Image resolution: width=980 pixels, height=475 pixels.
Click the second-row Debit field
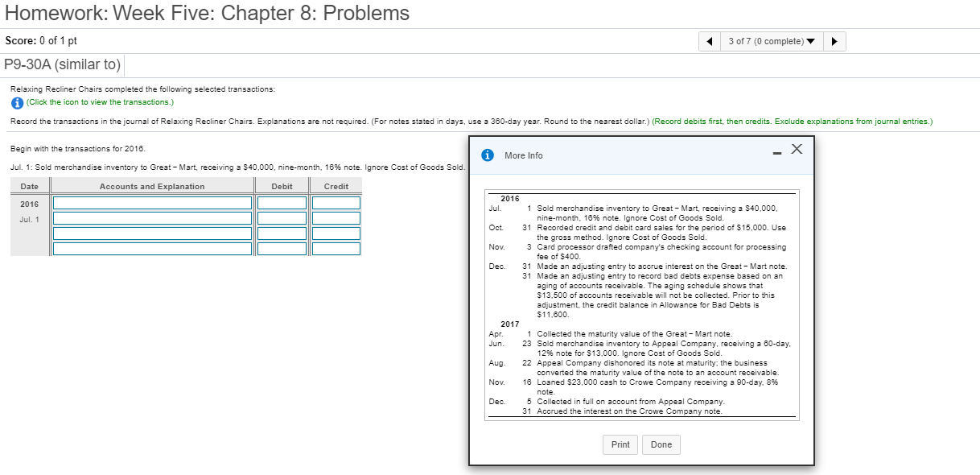pos(281,217)
